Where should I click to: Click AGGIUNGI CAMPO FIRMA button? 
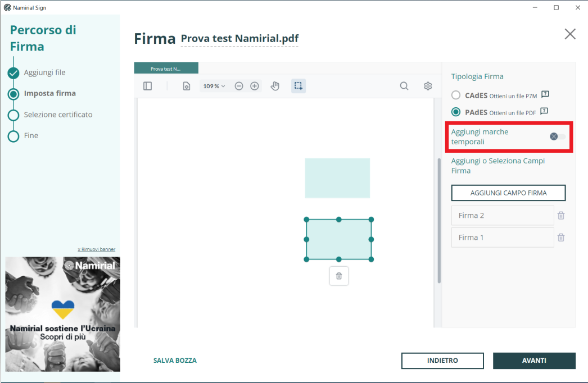[x=508, y=193]
